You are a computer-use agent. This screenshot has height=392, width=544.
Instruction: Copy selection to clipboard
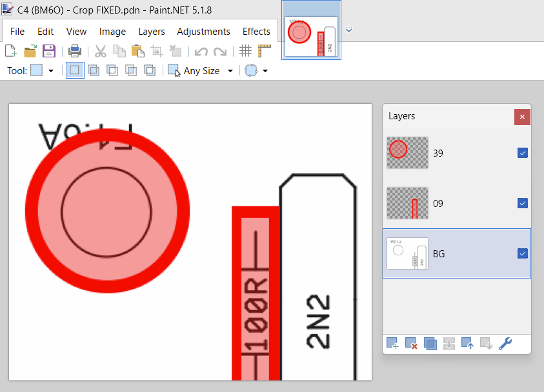click(119, 51)
